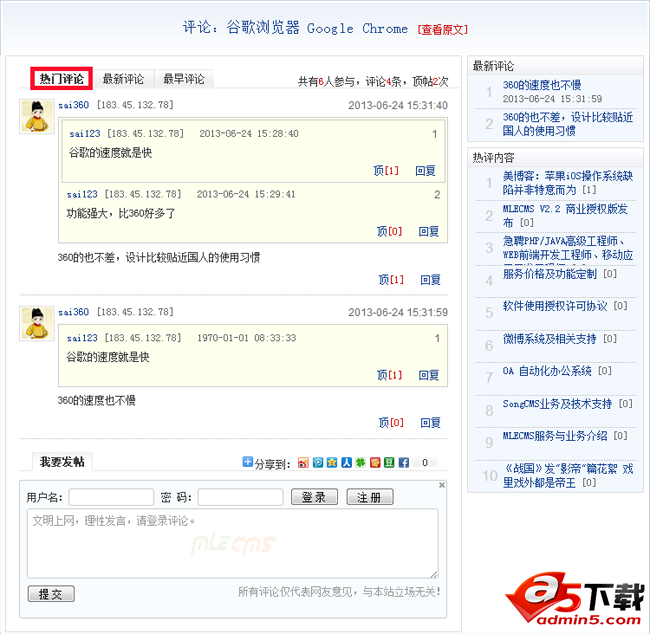
Task: Switch to the 最早评论 tab
Action: 184,79
